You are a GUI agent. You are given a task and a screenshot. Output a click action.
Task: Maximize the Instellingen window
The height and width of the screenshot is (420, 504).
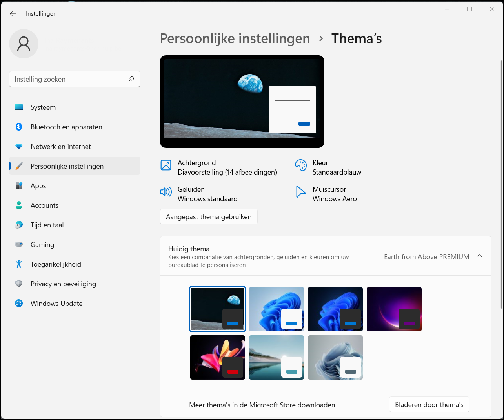[469, 9]
